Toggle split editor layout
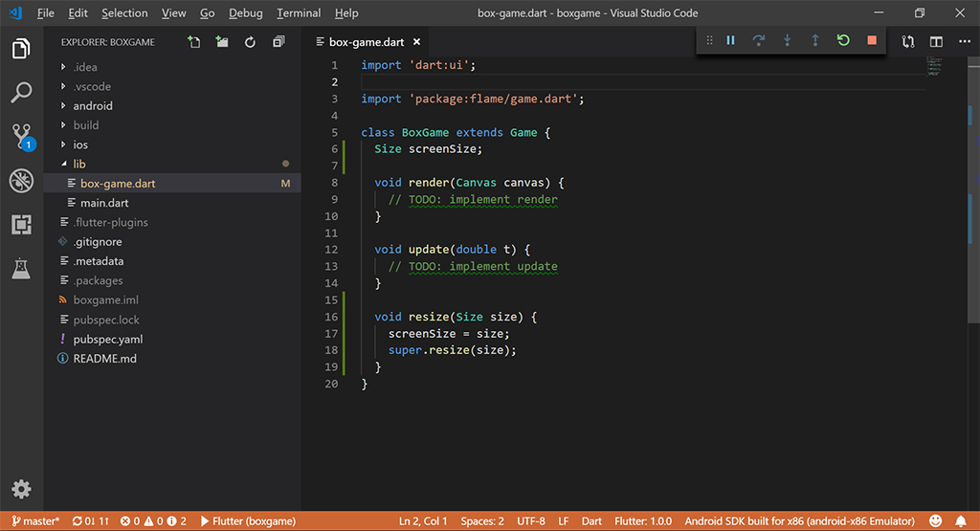This screenshot has height=531, width=980. click(x=936, y=42)
